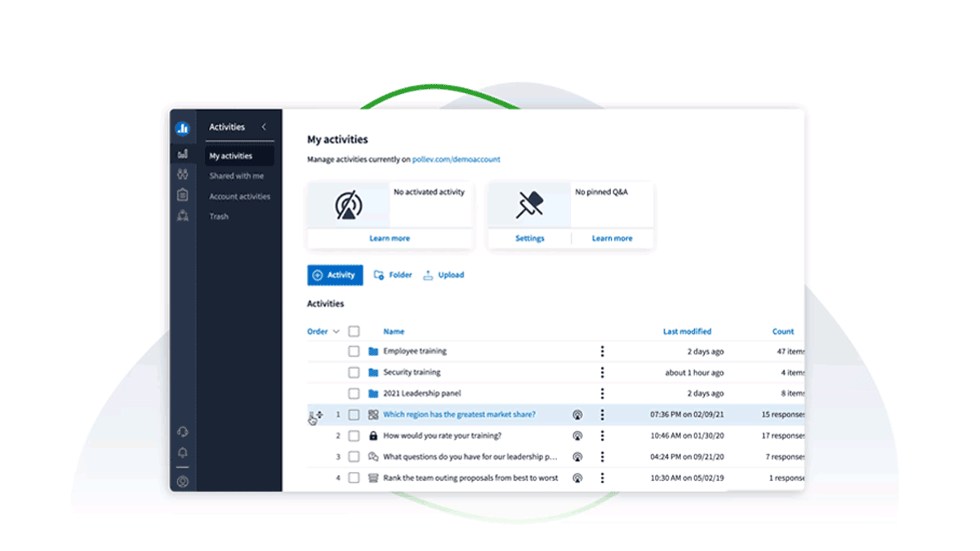Sort by the Last modified column header

(687, 331)
